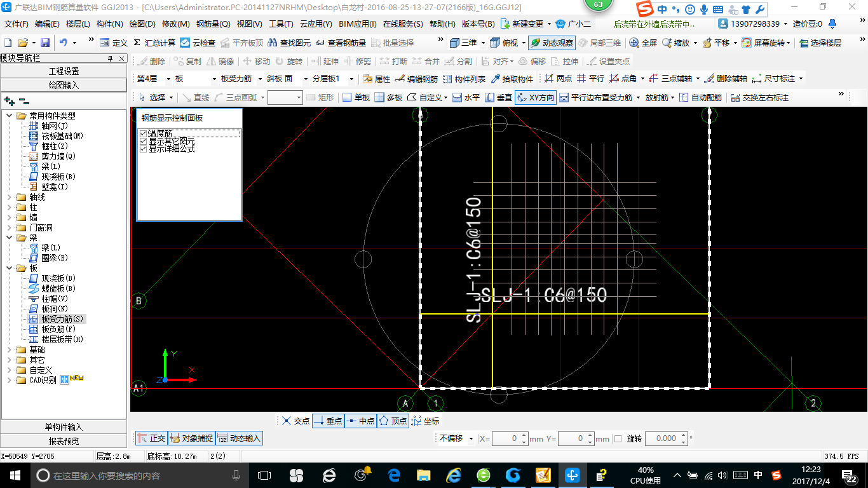Toggle 顶点 vertex snap
Image resolution: width=868 pixels, height=488 pixels.
(393, 421)
